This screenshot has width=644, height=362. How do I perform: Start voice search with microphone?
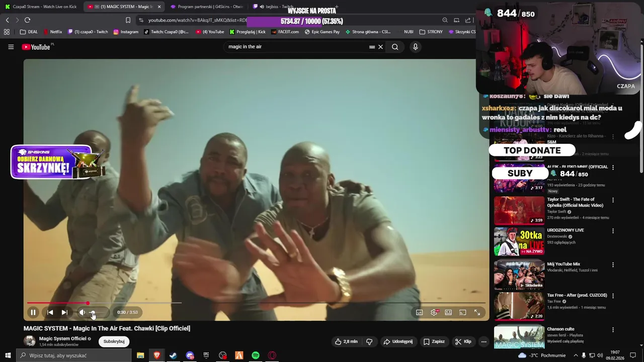pyautogui.click(x=415, y=47)
